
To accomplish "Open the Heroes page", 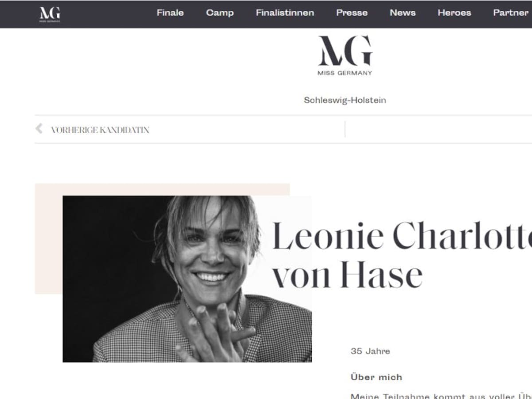I will [454, 13].
